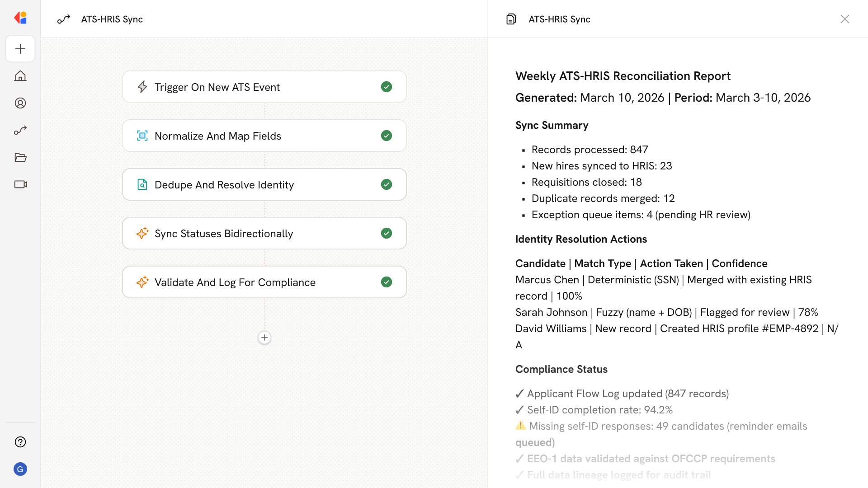Viewport: 868px width, 488px height.
Task: Open the help question mark icon
Action: pos(20,442)
